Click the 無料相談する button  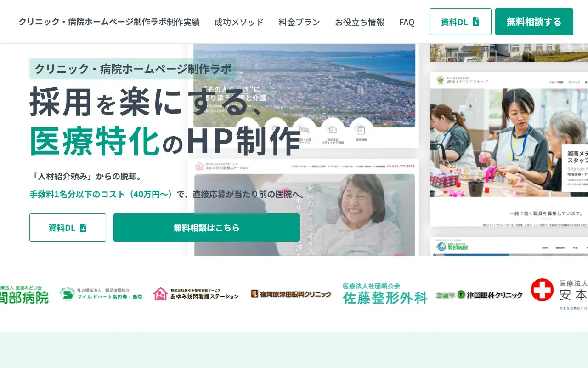[x=534, y=22]
